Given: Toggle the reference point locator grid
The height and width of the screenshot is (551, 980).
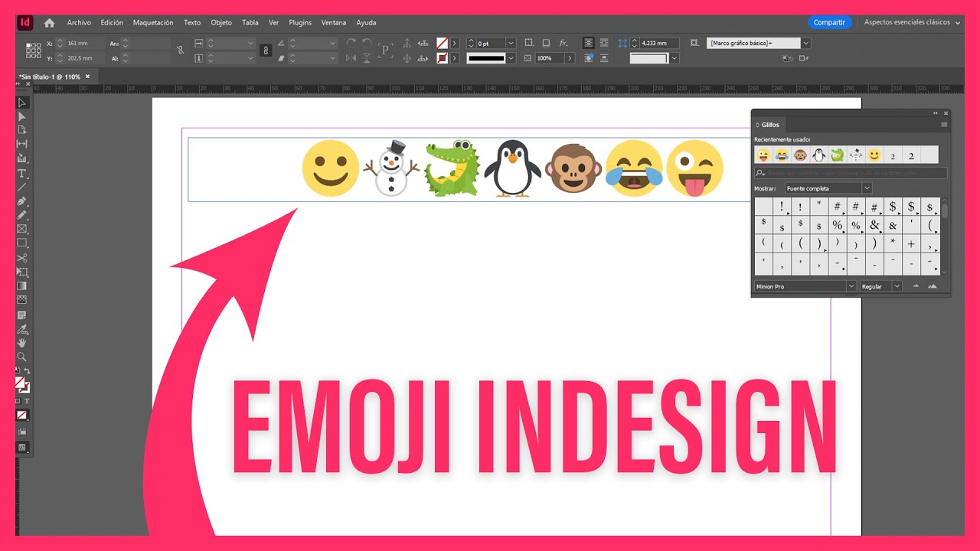Looking at the screenshot, I should point(34,51).
